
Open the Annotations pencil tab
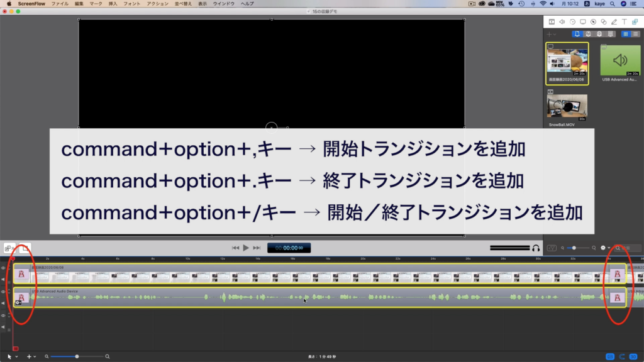click(x=614, y=21)
